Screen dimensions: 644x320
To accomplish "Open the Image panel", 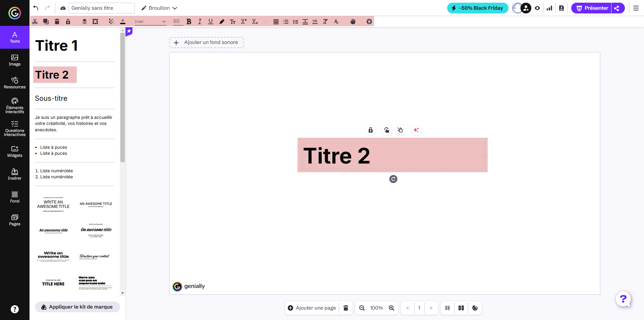I will tap(14, 60).
